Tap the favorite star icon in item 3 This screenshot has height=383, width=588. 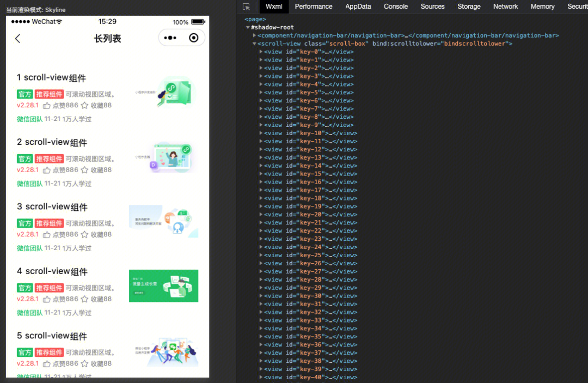pyautogui.click(x=84, y=234)
